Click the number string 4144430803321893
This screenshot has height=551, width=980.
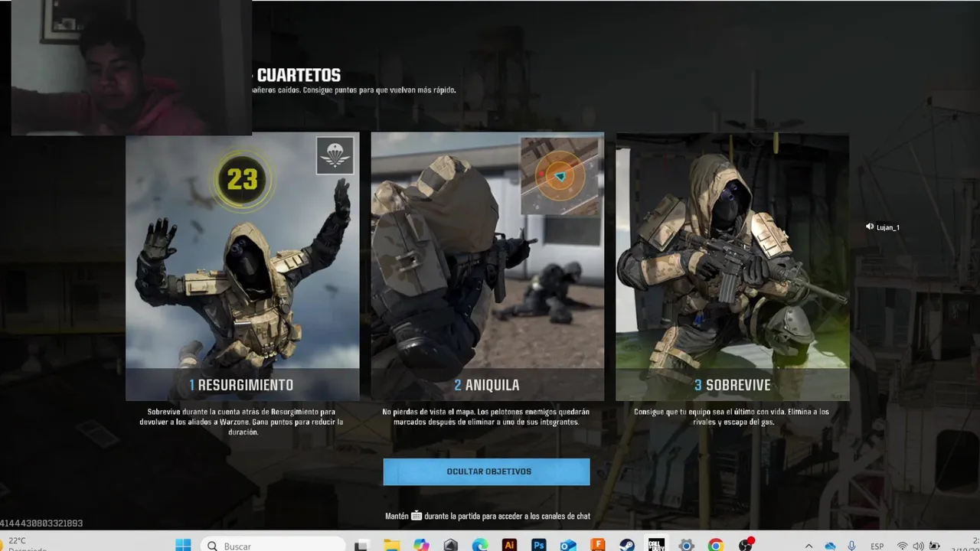click(41, 523)
